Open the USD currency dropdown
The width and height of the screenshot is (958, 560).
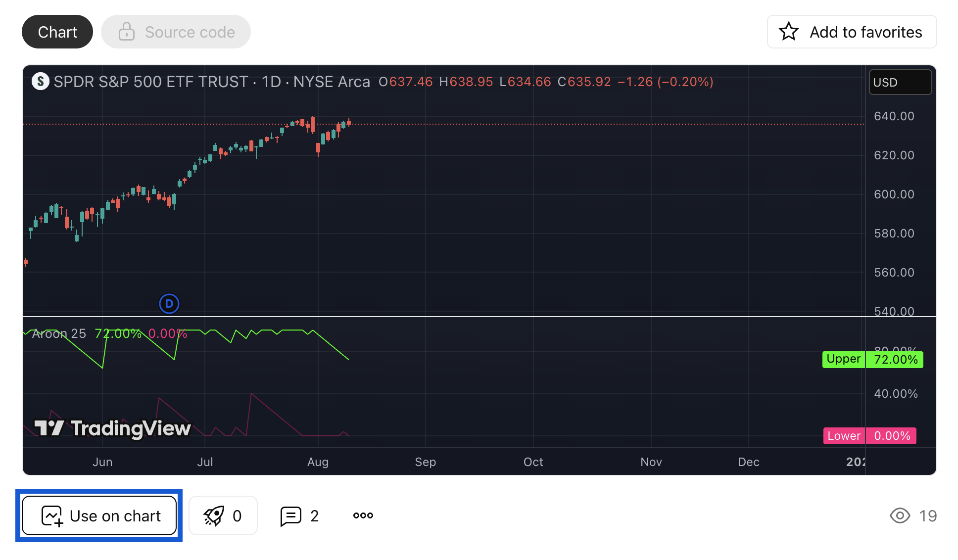click(900, 82)
